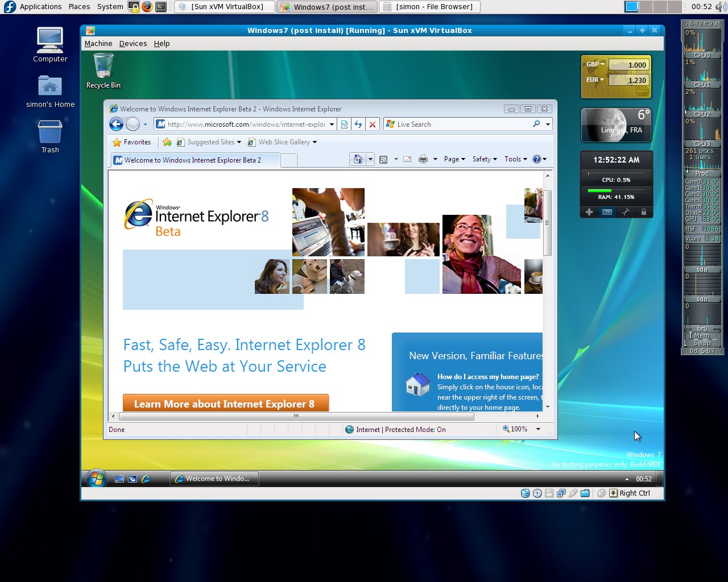Open IE Page menu
This screenshot has width=728, height=582.
454,159
